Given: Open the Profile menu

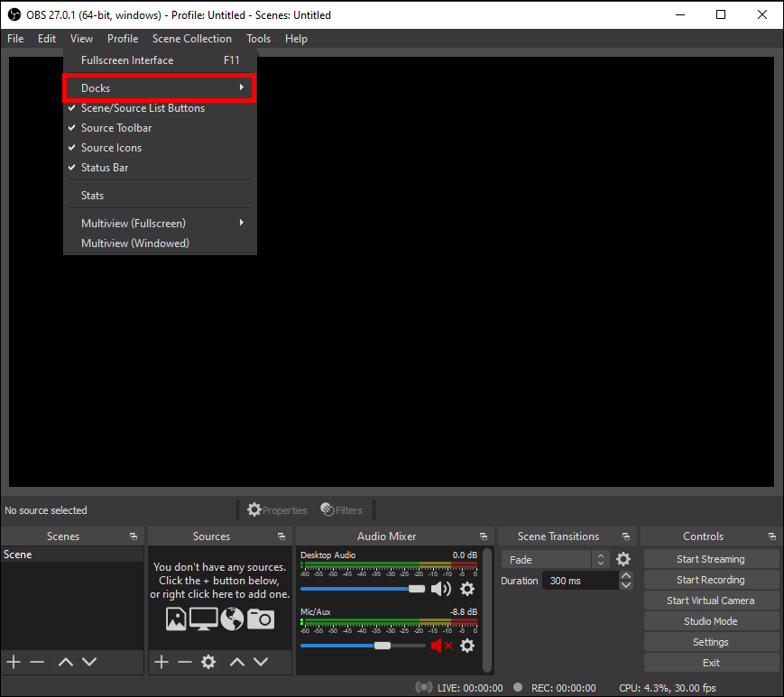Looking at the screenshot, I should click(x=123, y=39).
